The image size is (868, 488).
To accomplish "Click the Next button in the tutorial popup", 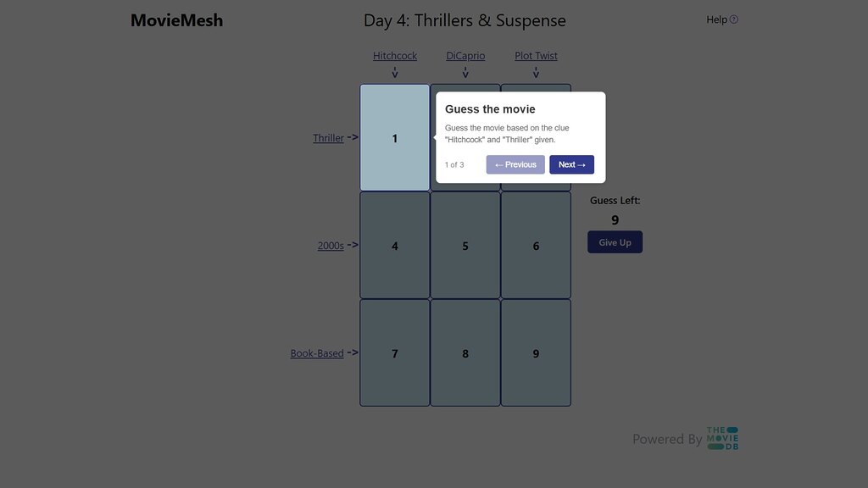I will pos(571,164).
